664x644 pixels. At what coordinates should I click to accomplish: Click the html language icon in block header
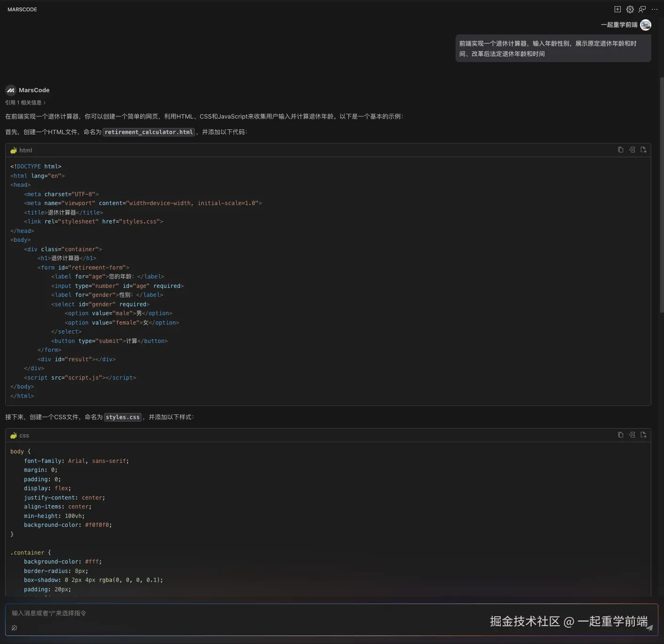click(x=14, y=151)
